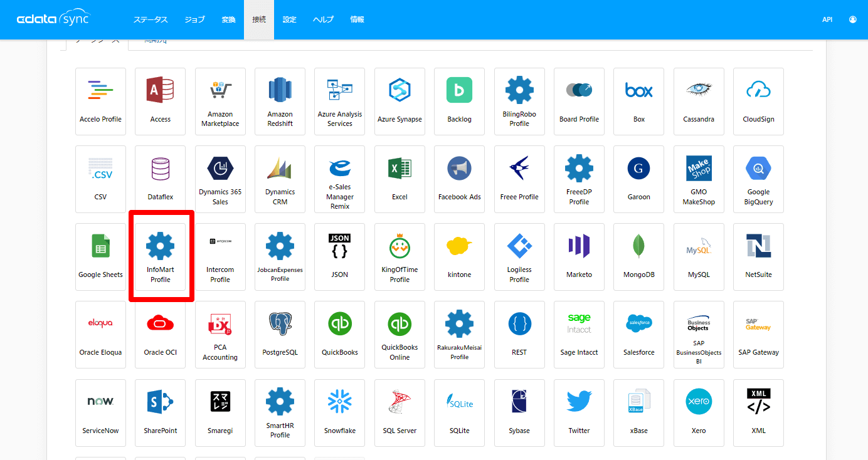868x460 pixels.
Task: Open the user account icon
Action: [x=853, y=19]
